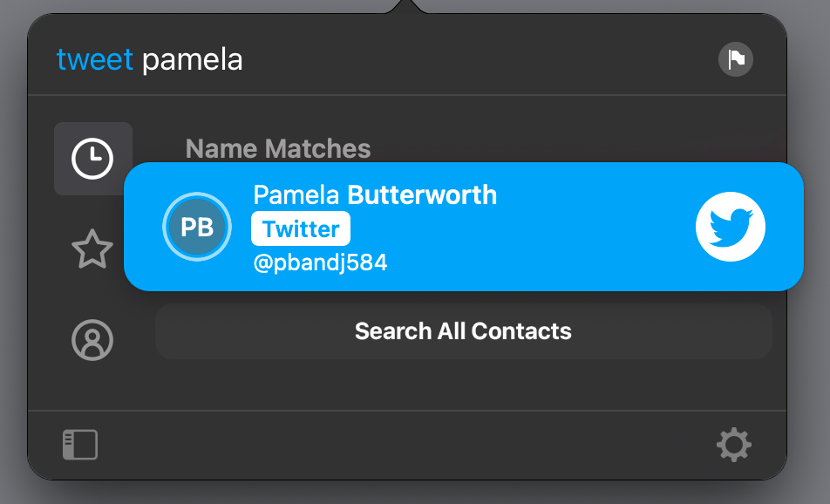Click the @pbandj584 handle

[x=320, y=262]
